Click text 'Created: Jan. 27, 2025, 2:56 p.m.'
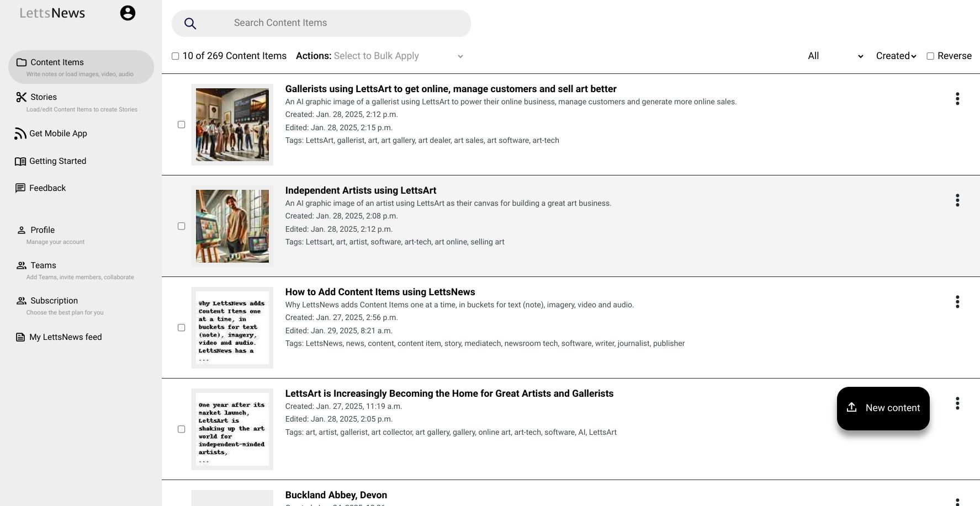Viewport: 980px width, 506px height. [341, 317]
